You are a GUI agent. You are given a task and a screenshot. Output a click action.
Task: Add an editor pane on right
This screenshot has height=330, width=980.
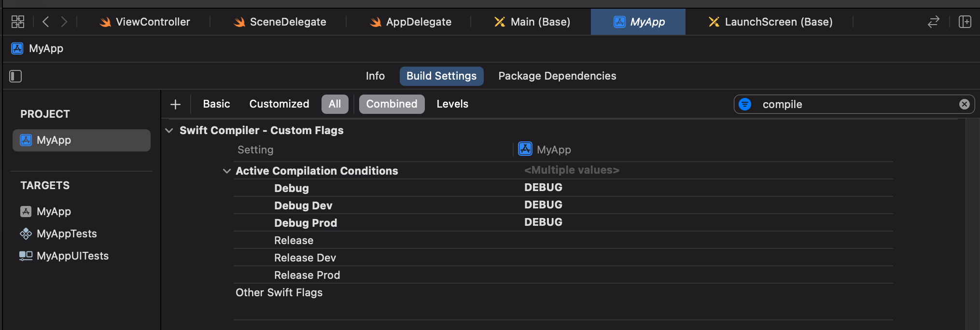965,22
